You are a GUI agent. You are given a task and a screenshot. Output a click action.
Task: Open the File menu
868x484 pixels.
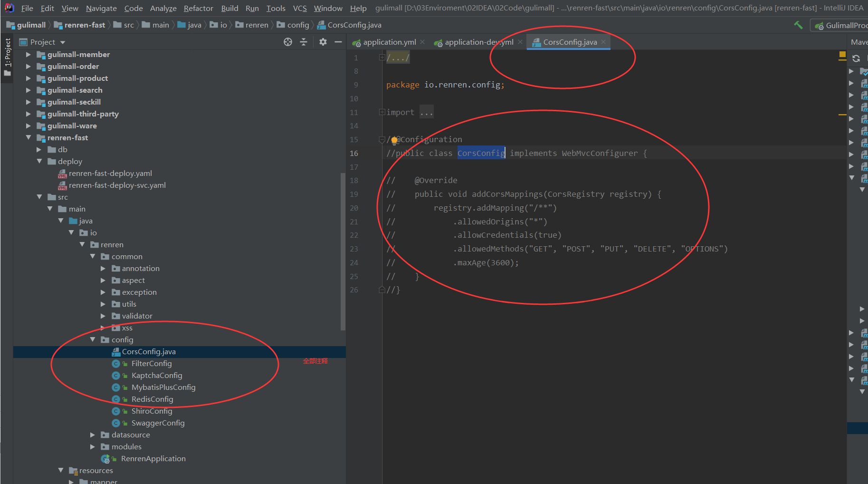click(x=27, y=8)
